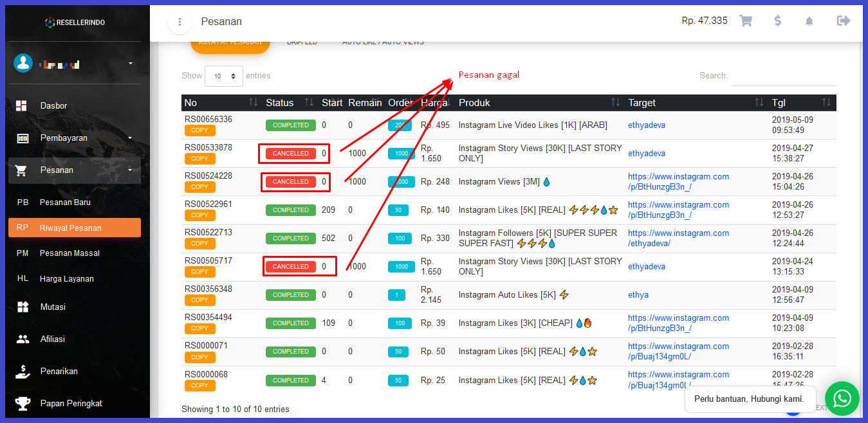
Task: Go to Pesanan Baru in sidebar
Action: pyautogui.click(x=65, y=202)
